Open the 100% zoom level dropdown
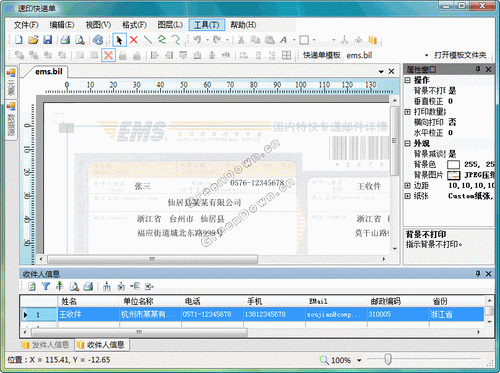This screenshot has height=373, width=500. [x=359, y=360]
